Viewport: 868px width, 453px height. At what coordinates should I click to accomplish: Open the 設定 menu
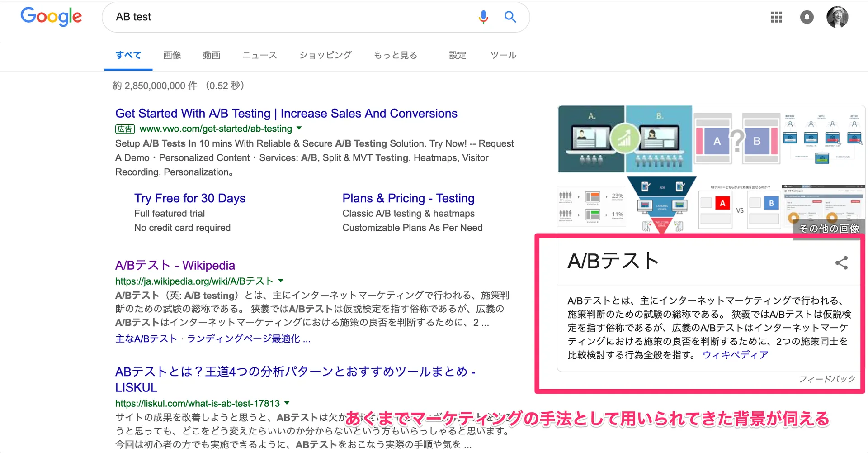[458, 55]
